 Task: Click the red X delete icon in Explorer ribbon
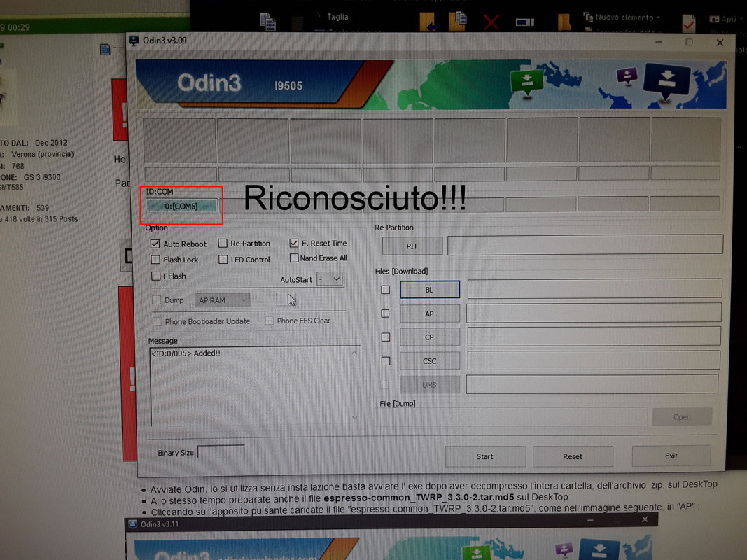click(491, 22)
